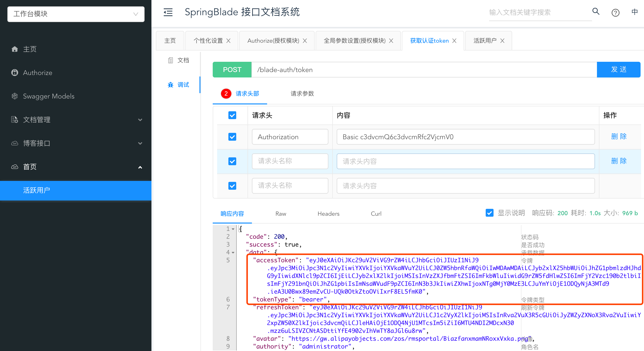Open 主页 in the sidebar
644x351 pixels.
pyautogui.click(x=76, y=49)
